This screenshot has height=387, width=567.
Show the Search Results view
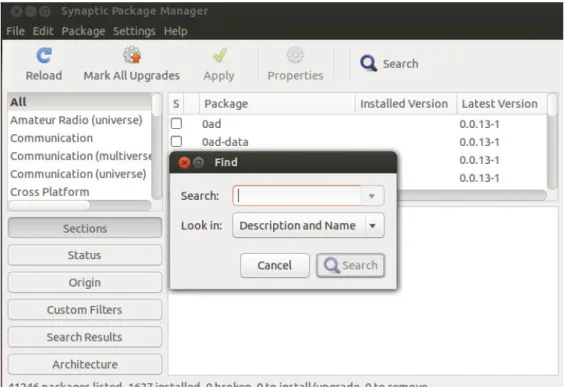pos(85,337)
